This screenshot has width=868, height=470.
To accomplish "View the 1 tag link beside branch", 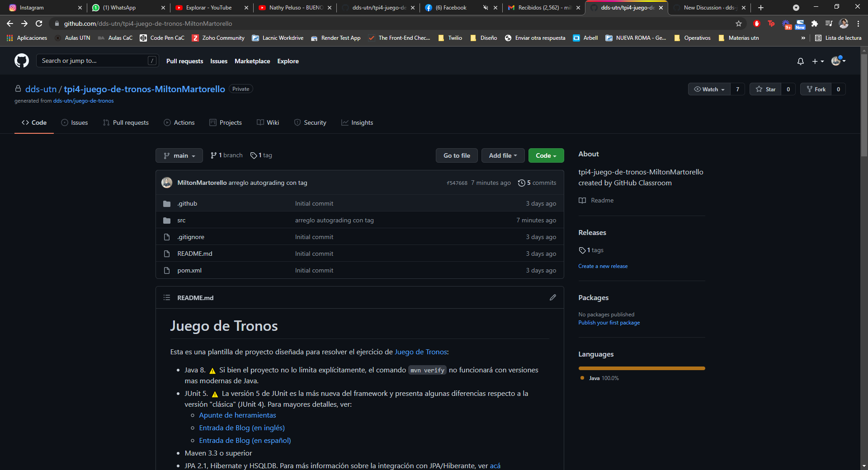I will point(261,155).
